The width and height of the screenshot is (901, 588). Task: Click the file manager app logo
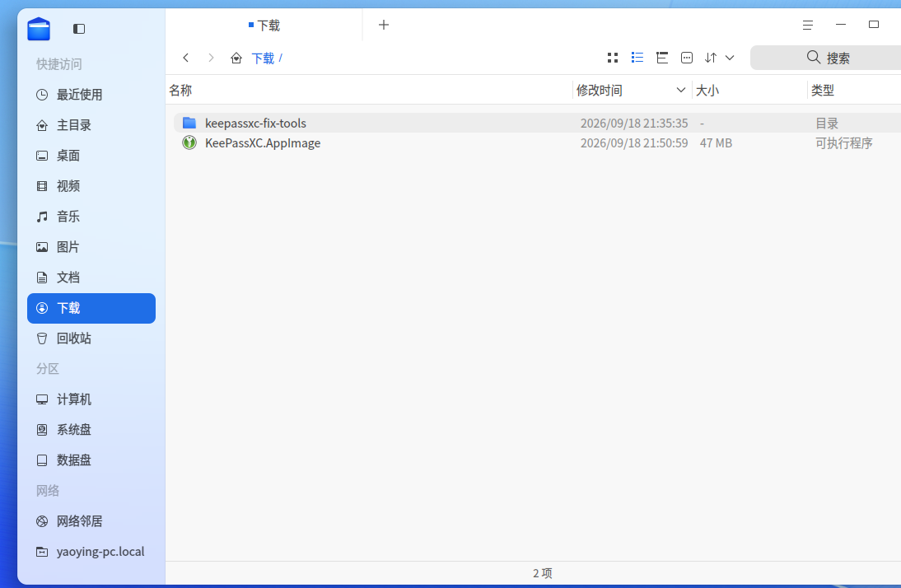[39, 29]
